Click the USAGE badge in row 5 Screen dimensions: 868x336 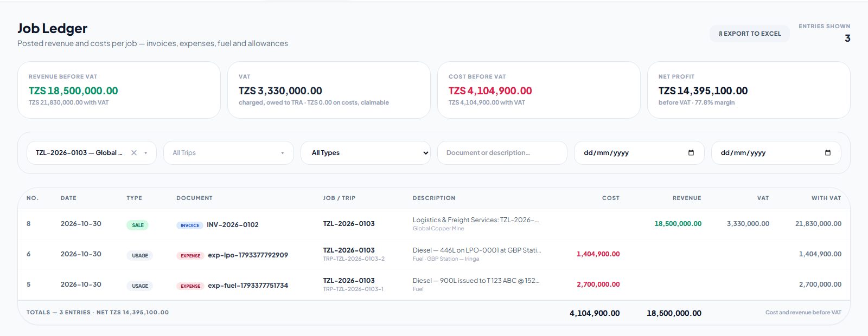click(140, 286)
